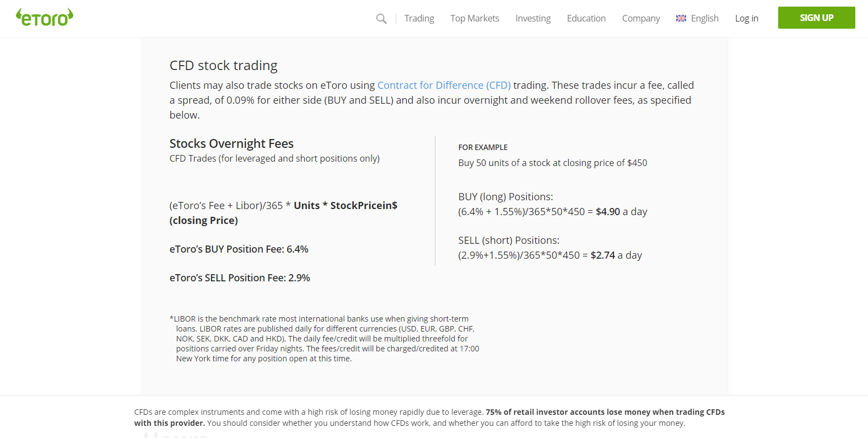This screenshot has height=438, width=868.
Task: Click the Stocks Overnight Fees heading
Action: pos(231,143)
